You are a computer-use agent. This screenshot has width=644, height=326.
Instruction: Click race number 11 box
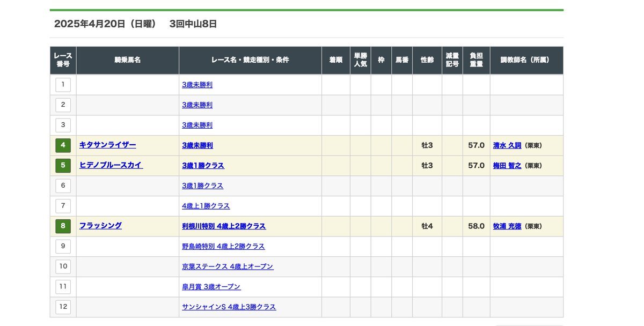click(63, 287)
